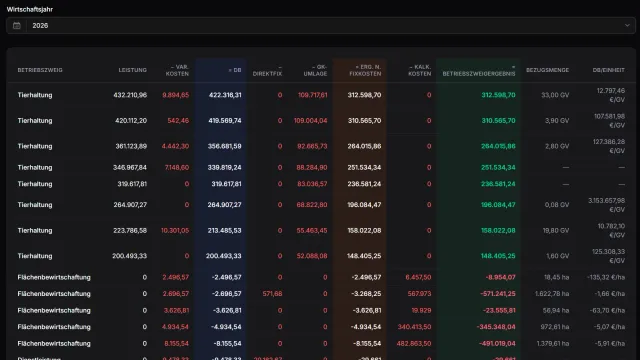Click the calendar icon beside 2026
640x360 pixels.
click(17, 26)
